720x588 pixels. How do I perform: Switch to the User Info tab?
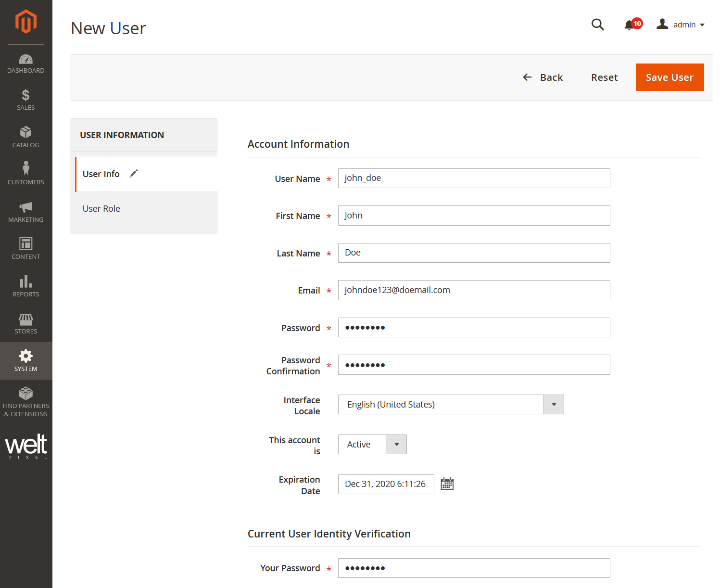coord(146,174)
